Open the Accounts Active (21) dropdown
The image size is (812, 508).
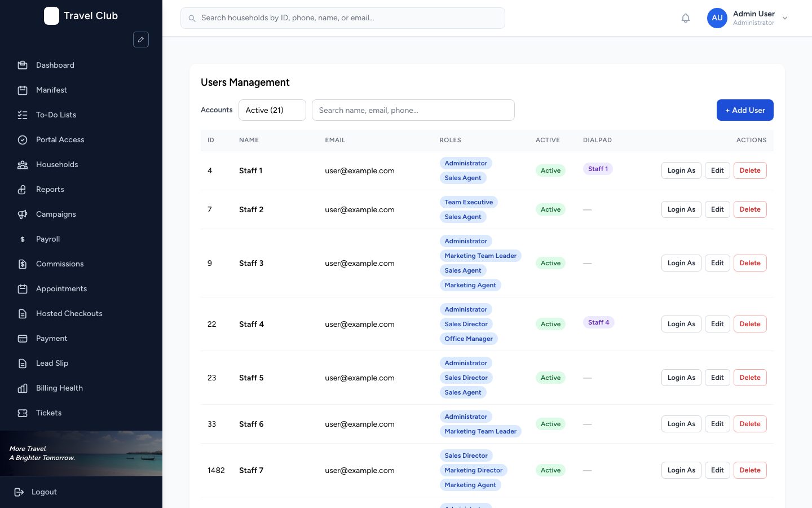coord(272,110)
